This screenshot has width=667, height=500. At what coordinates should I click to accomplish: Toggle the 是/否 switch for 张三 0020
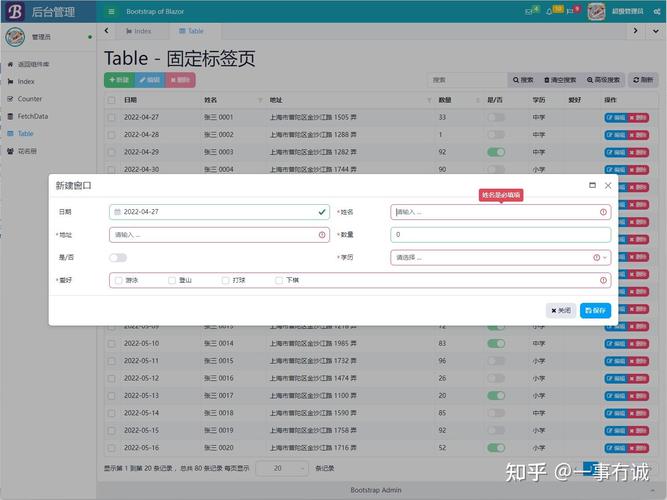pyautogui.click(x=496, y=448)
